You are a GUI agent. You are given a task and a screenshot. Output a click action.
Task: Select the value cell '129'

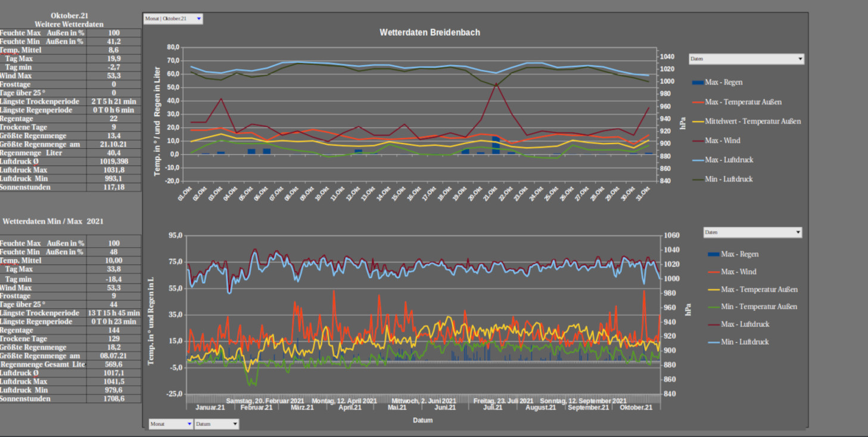coord(114,339)
